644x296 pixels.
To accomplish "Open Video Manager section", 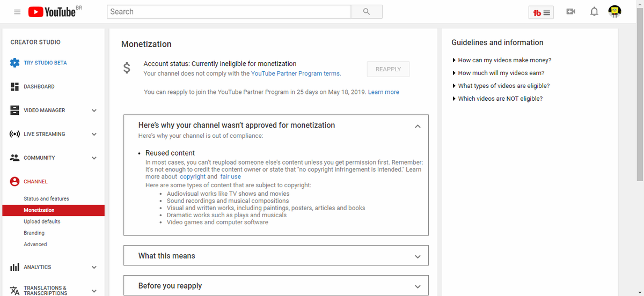I will pos(45,110).
